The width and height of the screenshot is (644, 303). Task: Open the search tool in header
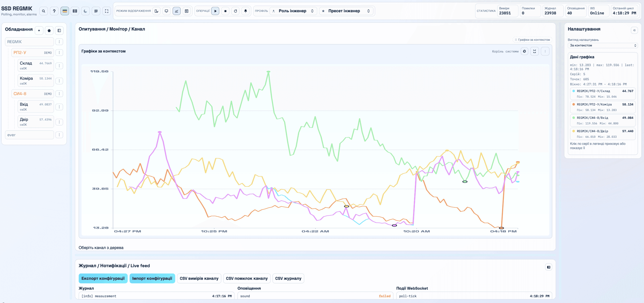pos(44,11)
